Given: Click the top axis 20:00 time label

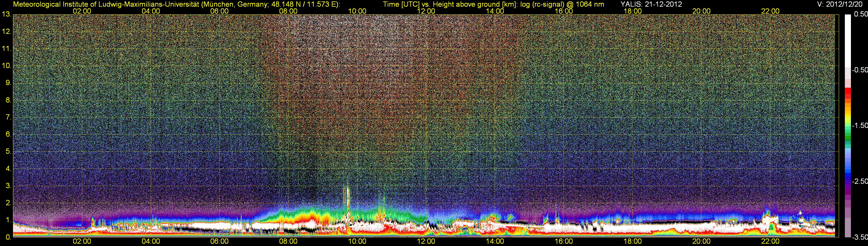Looking at the screenshot, I should [701, 11].
